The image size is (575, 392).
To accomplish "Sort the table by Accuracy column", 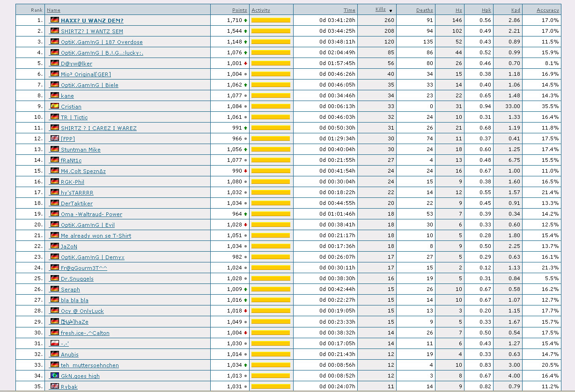I will pyautogui.click(x=547, y=10).
